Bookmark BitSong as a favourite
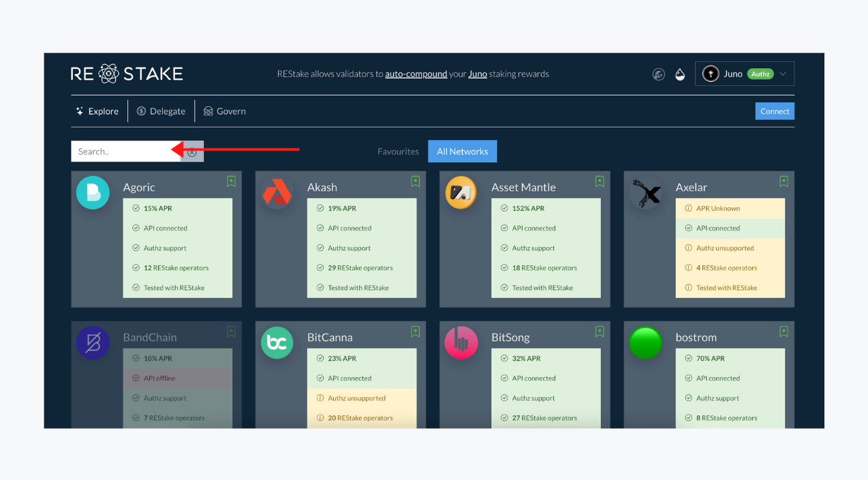868x480 pixels. (600, 331)
